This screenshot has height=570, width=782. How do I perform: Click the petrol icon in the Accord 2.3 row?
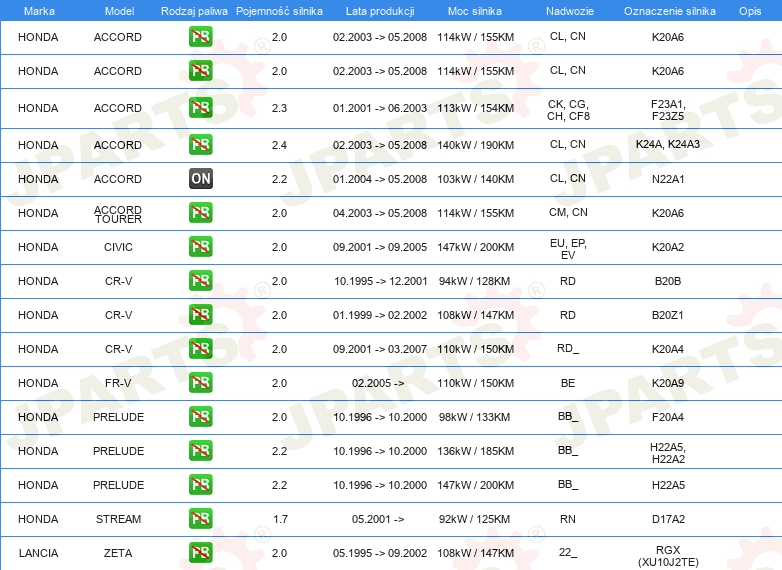(200, 108)
